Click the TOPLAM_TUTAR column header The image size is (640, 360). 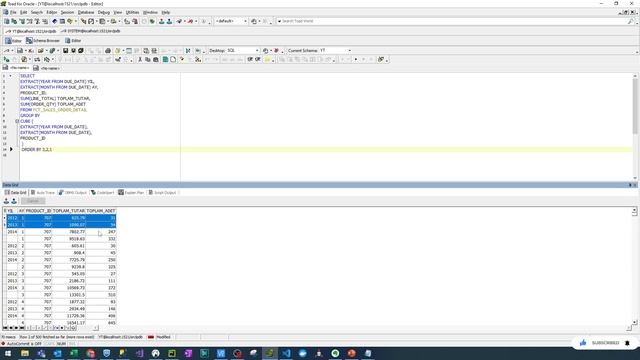69,211
